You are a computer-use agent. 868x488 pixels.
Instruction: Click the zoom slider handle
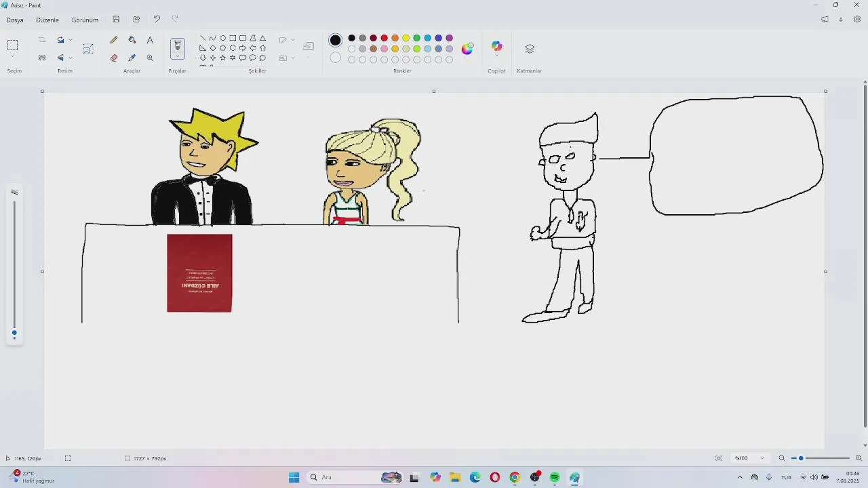(x=801, y=458)
